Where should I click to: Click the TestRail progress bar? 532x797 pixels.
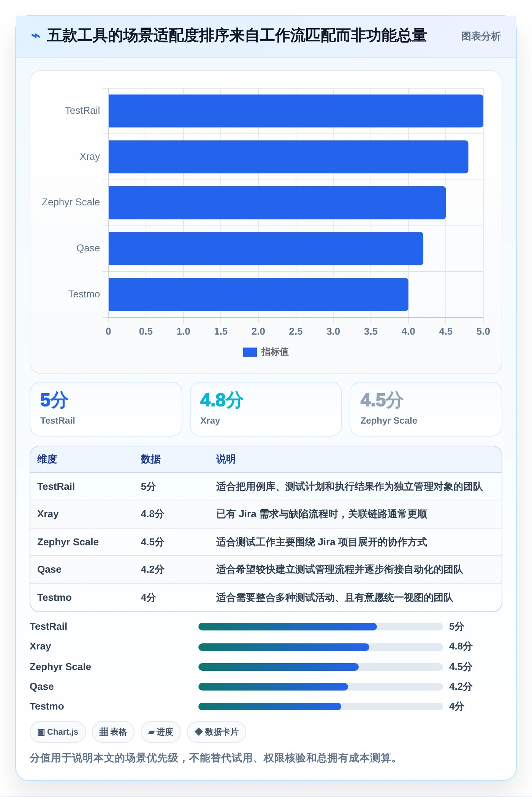pos(321,627)
